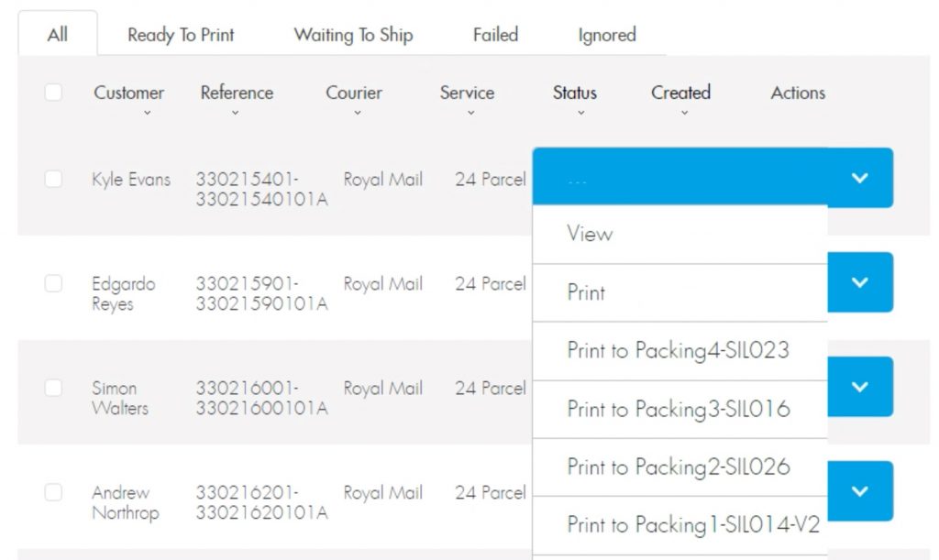Expand the Simon Walters actions chevron
This screenshot has width=939, height=560.
coord(858,387)
